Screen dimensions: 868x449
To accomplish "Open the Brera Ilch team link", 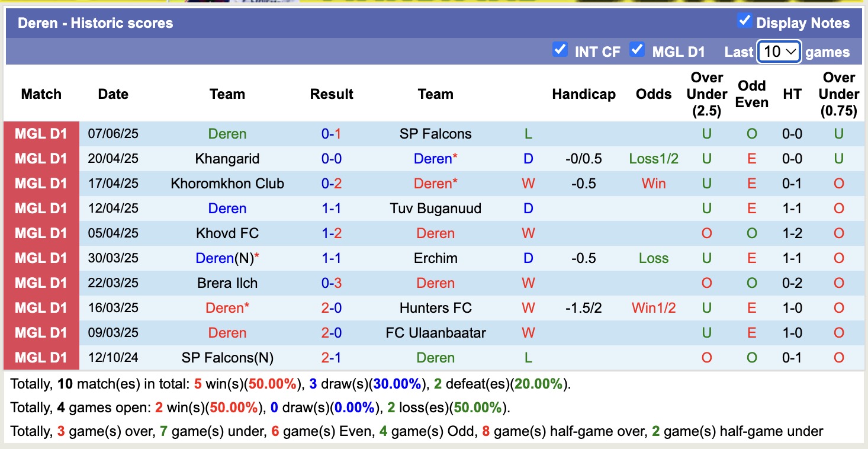I will point(227,283).
